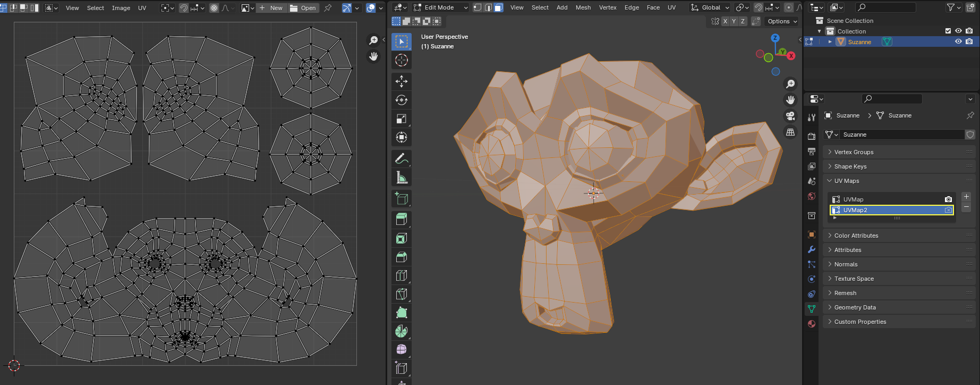Activate the Scale tool
Screen dimensions: 980x385
[x=402, y=119]
